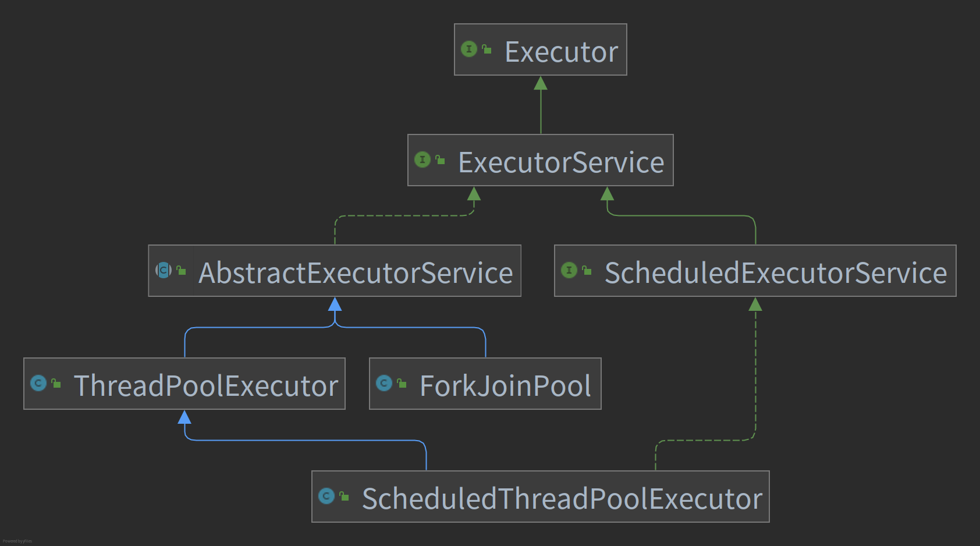Click the class icon beside ForkJoinPool
This screenshot has height=546, width=980.
(384, 383)
